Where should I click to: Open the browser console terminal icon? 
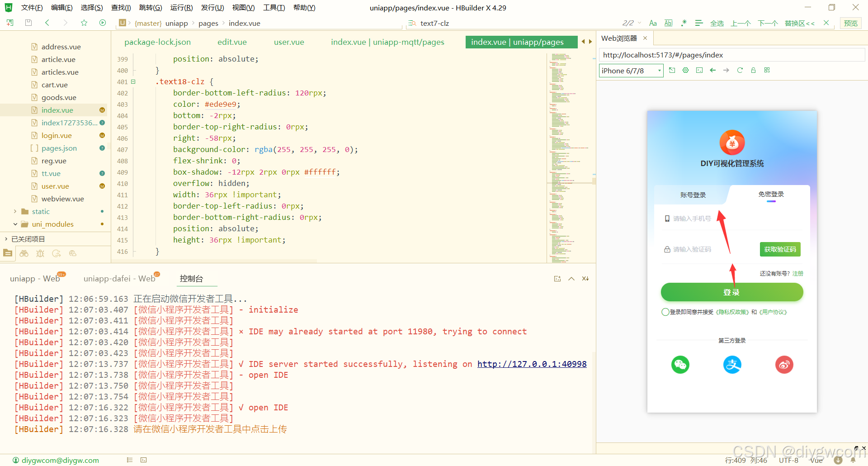(699, 70)
